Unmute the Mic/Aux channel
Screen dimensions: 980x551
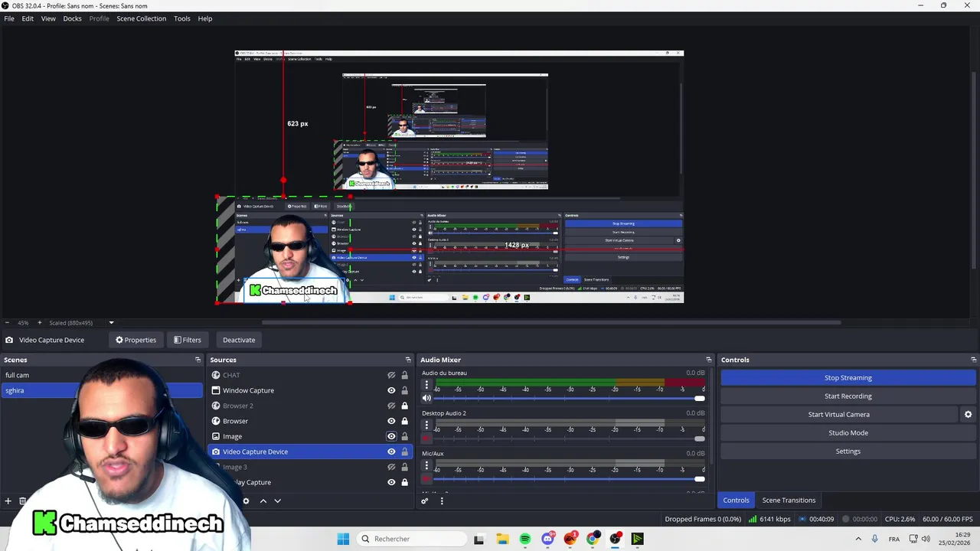[426, 479]
